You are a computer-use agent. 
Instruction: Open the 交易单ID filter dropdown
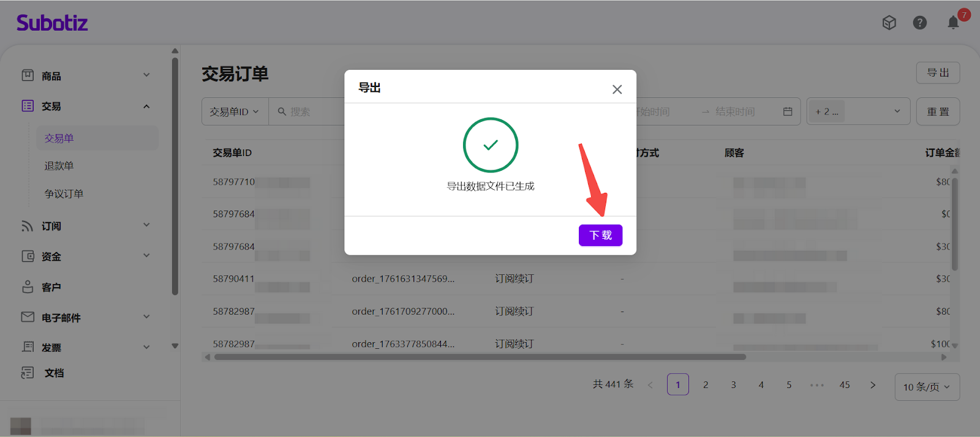(235, 111)
